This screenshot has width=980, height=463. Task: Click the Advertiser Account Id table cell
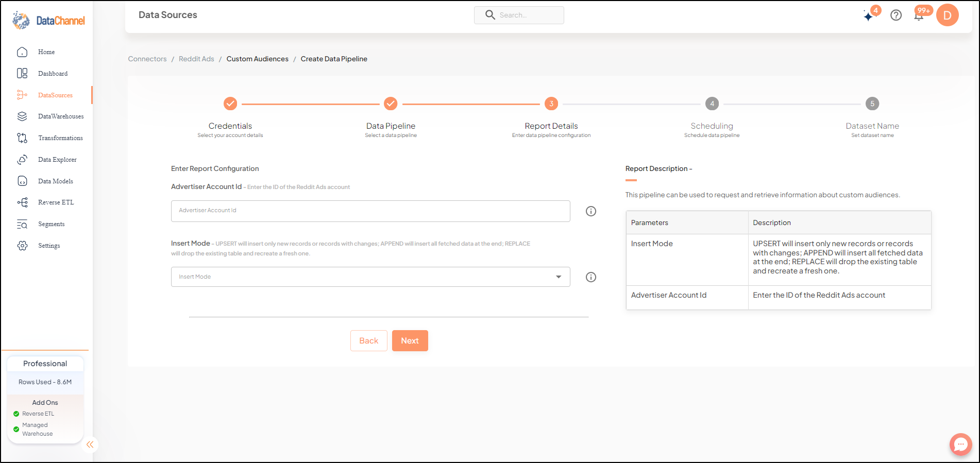coord(687,298)
